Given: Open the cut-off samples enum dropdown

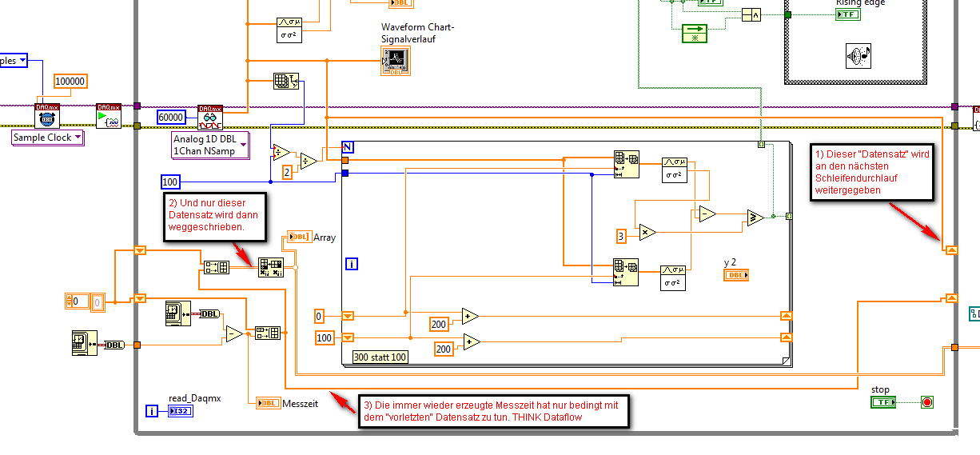Looking at the screenshot, I should click(14, 61).
